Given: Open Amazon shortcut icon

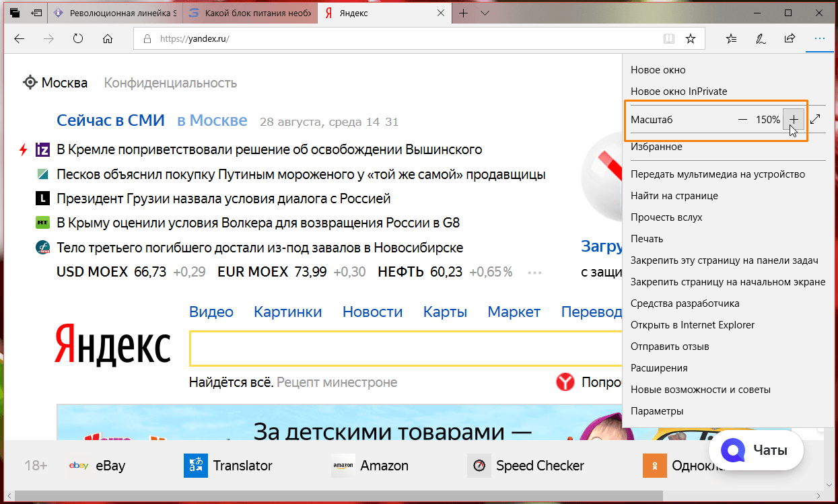Looking at the screenshot, I should (343, 465).
